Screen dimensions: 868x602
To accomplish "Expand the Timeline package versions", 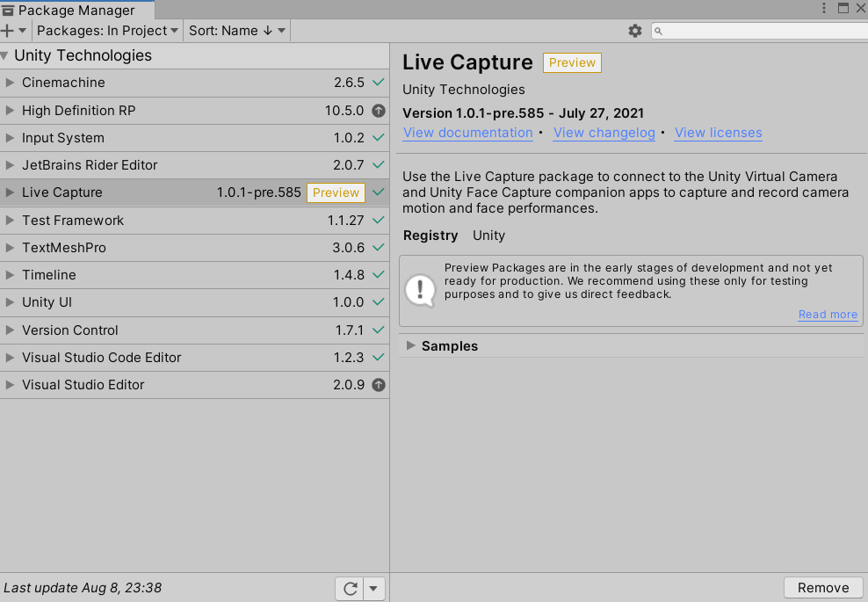I will tap(10, 275).
